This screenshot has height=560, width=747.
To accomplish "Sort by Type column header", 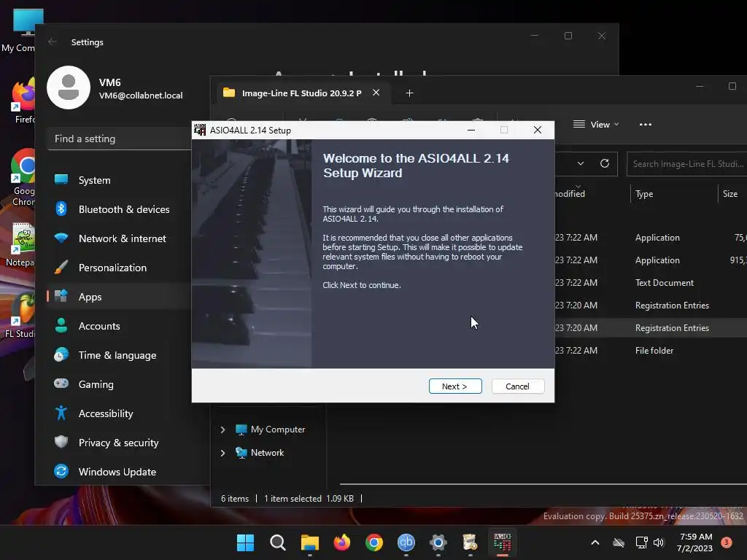I will (x=644, y=194).
